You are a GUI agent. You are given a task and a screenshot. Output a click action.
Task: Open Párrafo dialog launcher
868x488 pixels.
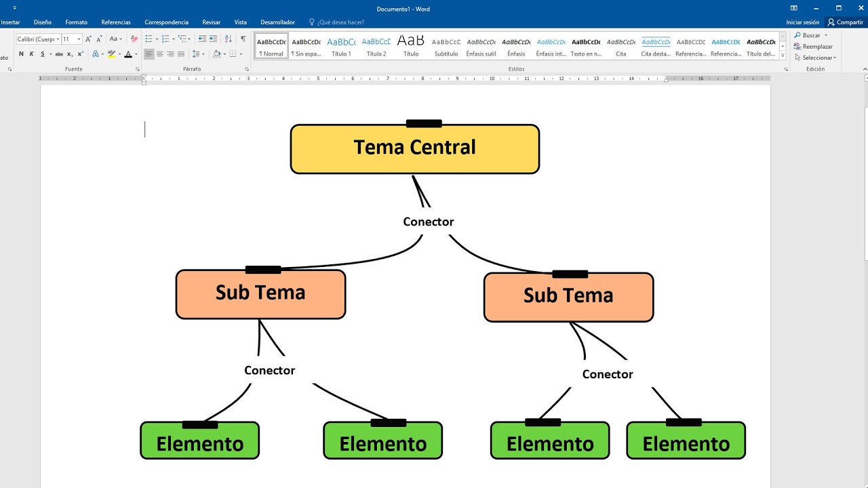247,70
